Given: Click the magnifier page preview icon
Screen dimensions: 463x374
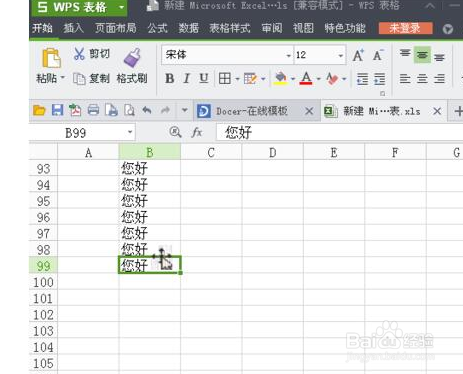Looking at the screenshot, I should (x=129, y=110).
